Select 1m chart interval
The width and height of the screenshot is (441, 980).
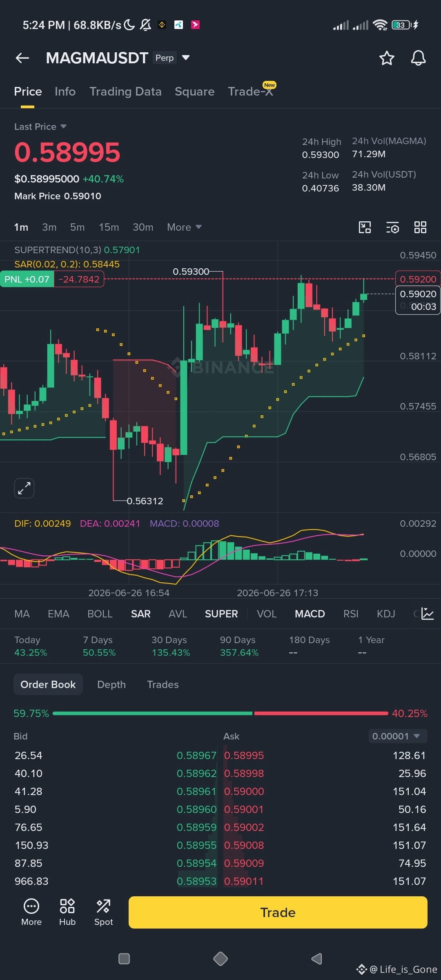pos(21,227)
